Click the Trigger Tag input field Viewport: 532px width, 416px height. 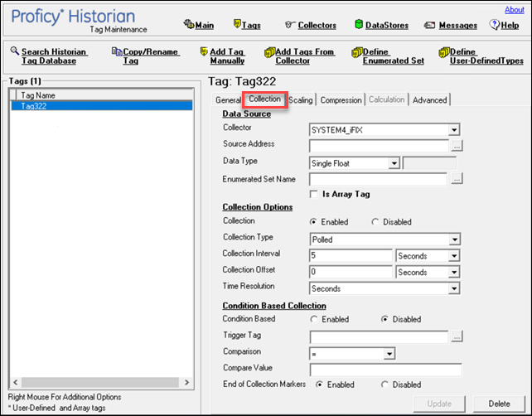(x=379, y=336)
